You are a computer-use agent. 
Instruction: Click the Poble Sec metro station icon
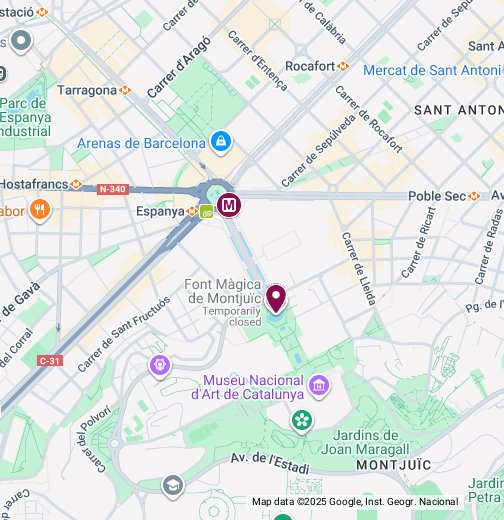(x=474, y=196)
